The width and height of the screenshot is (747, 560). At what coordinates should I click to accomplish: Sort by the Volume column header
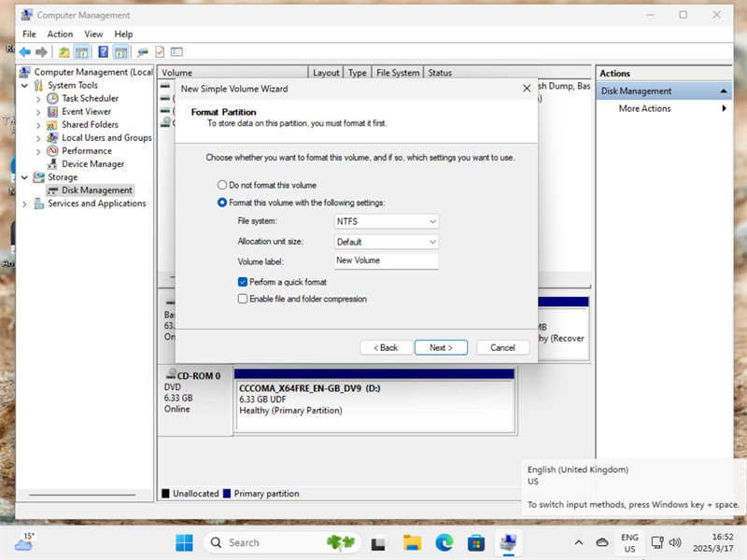coord(233,73)
